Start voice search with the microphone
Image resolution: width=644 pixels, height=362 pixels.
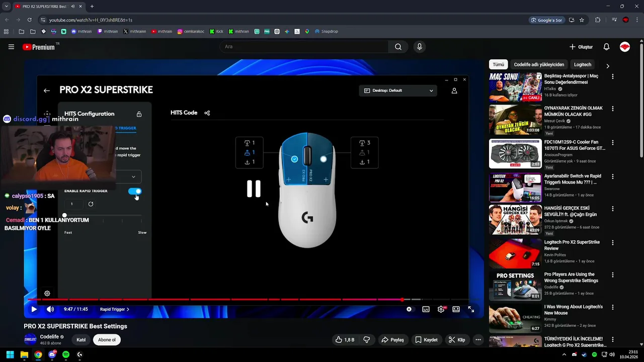click(420, 47)
